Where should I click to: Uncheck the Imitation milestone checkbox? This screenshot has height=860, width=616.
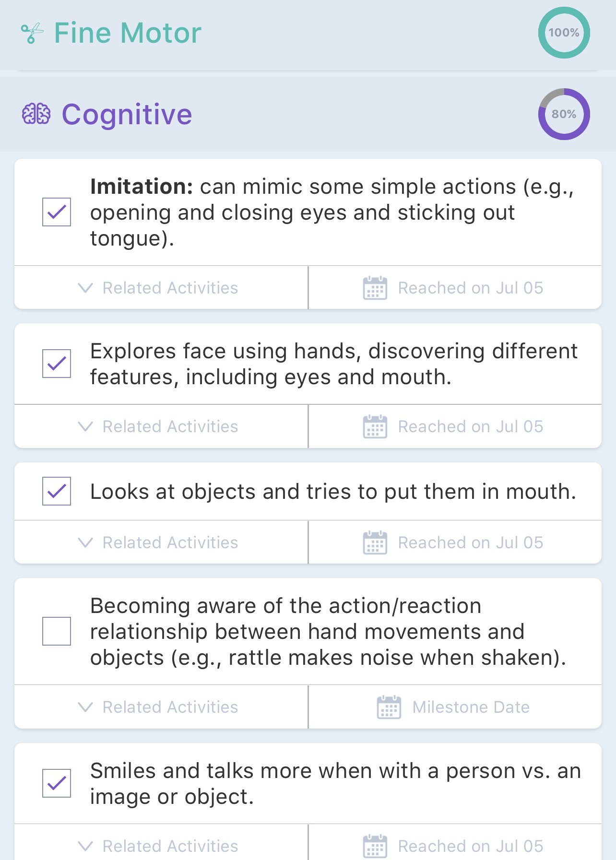(x=57, y=212)
